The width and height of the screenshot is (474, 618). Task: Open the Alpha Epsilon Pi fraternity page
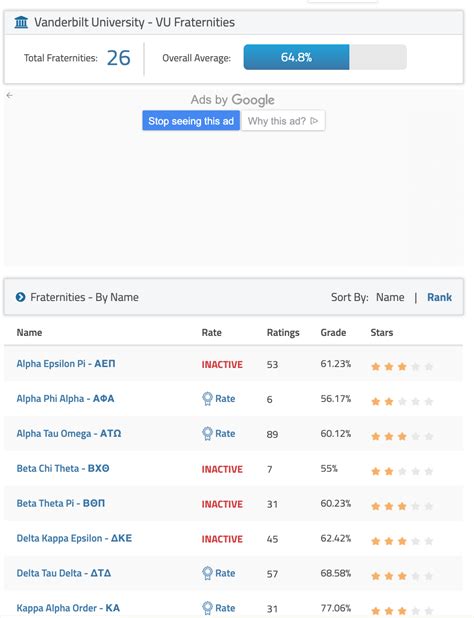point(66,363)
